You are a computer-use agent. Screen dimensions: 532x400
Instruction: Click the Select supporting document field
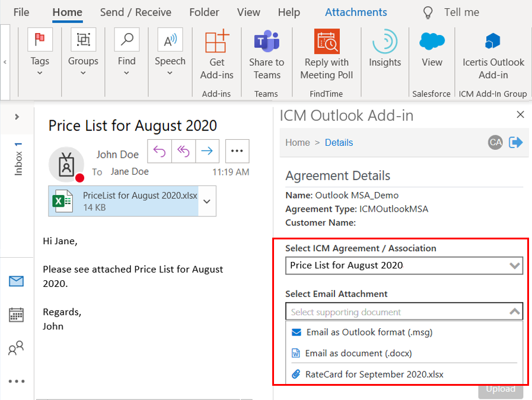click(x=397, y=312)
